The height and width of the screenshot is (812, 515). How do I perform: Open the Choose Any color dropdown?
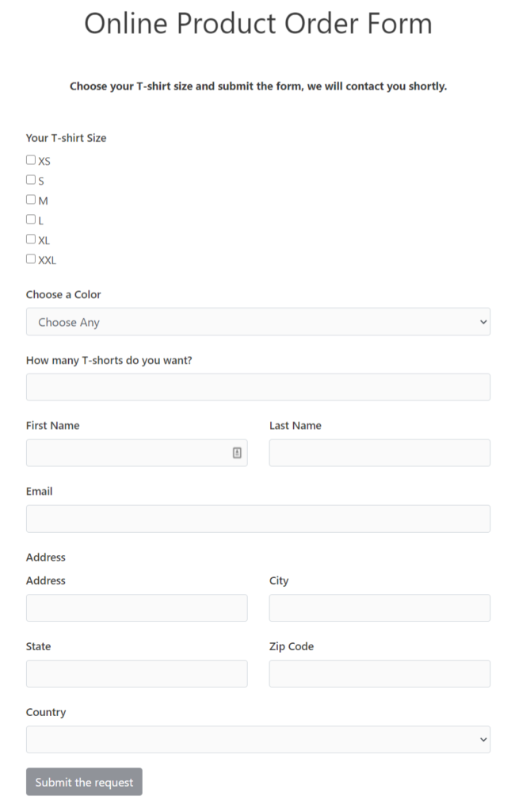click(257, 322)
